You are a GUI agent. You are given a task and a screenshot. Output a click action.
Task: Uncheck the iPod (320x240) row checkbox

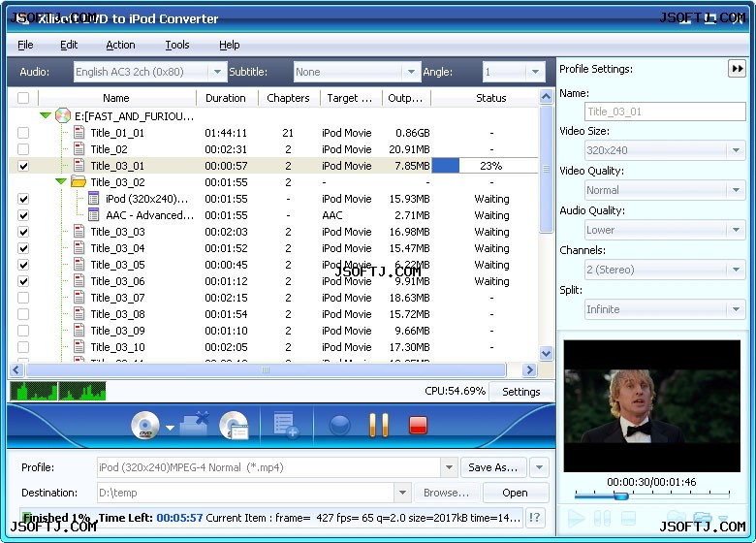pos(23,199)
